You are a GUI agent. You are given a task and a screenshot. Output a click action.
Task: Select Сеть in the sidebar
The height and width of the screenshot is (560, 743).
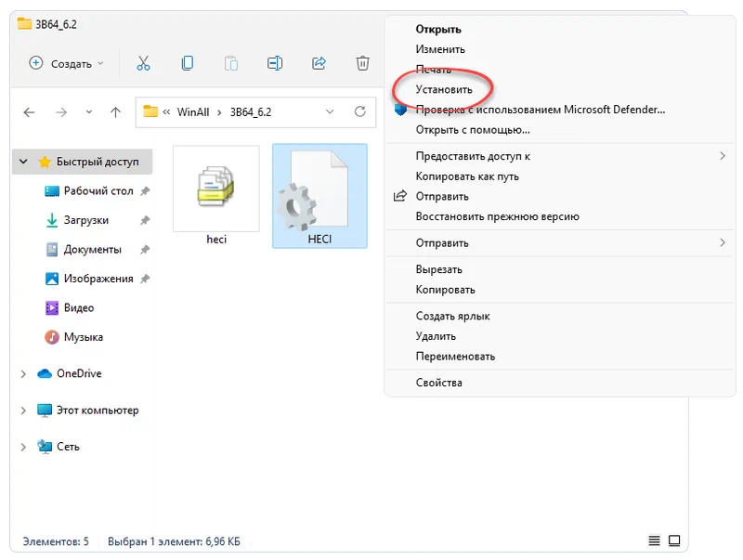pyautogui.click(x=68, y=447)
